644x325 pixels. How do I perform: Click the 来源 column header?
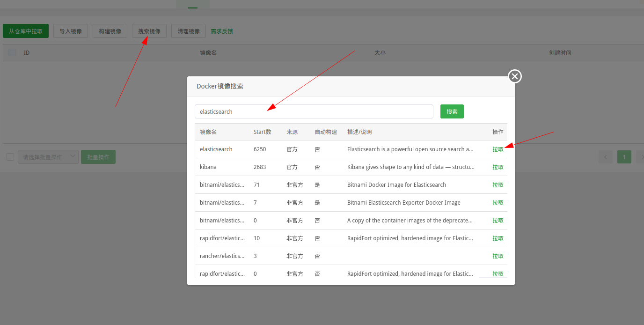point(292,132)
